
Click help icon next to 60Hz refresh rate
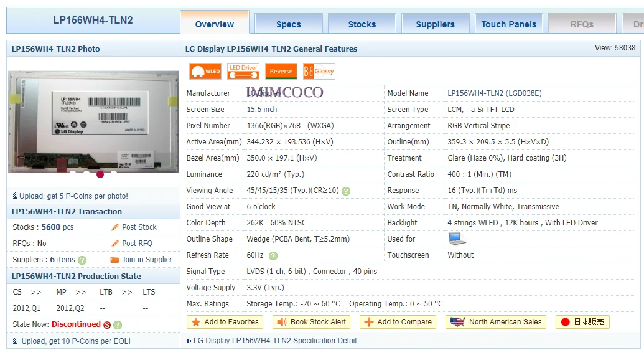click(273, 256)
